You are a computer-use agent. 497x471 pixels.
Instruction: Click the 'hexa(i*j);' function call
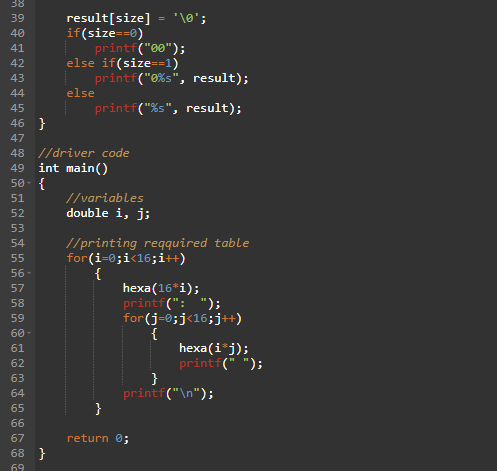[214, 348]
